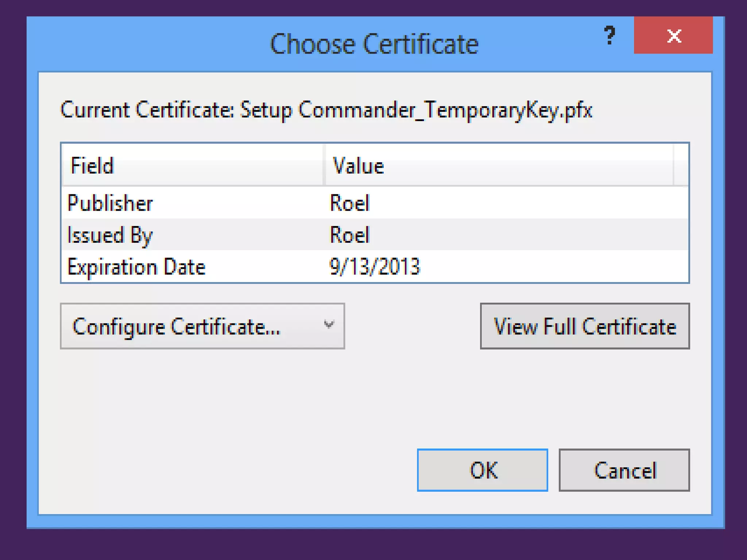Image resolution: width=747 pixels, height=560 pixels.
Task: Confirm with the OK button
Action: pos(482,470)
